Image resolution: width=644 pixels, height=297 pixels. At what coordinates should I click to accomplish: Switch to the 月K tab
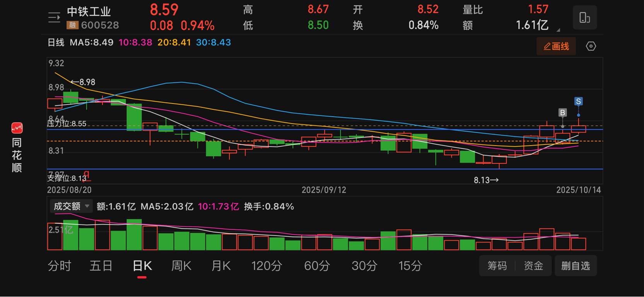(x=221, y=266)
